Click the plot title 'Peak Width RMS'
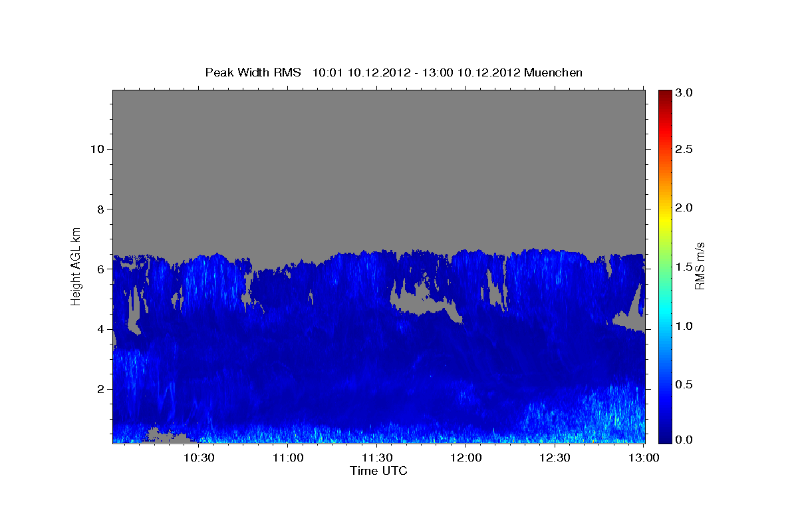This screenshot has width=798, height=532. pos(253,72)
